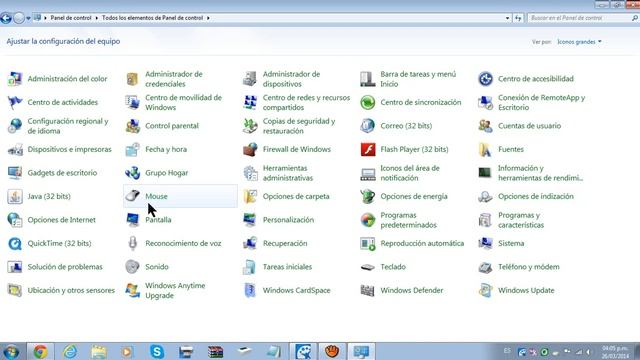Expand arrow after Panel de control breadcrumb
Screen dimensions: 640x360
pyautogui.click(x=97, y=18)
